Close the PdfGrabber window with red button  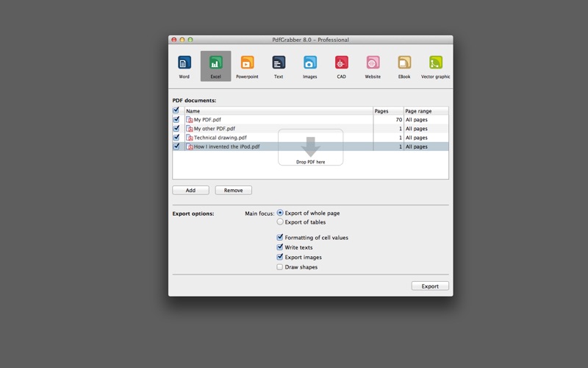174,40
